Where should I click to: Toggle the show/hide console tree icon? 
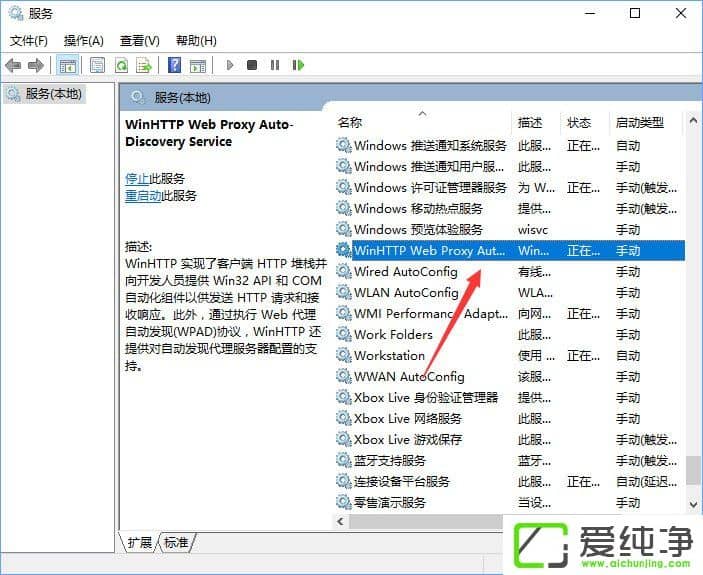(x=68, y=66)
